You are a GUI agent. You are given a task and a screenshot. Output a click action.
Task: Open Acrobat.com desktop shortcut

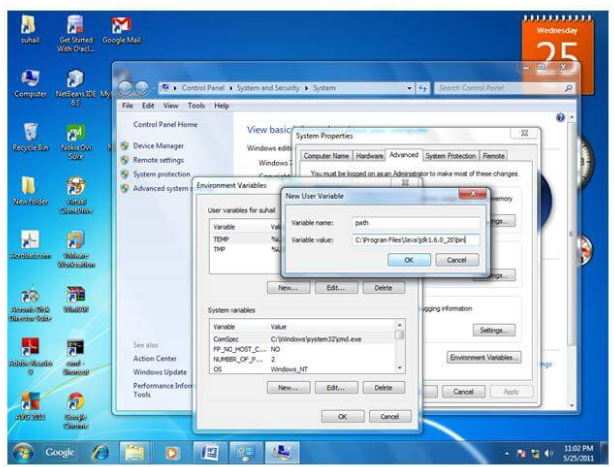pos(30,245)
